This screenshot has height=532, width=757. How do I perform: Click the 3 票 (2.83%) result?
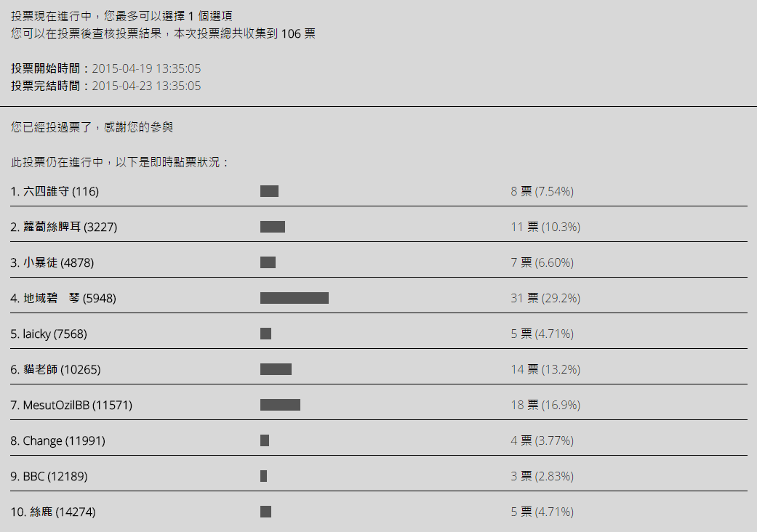point(542,476)
